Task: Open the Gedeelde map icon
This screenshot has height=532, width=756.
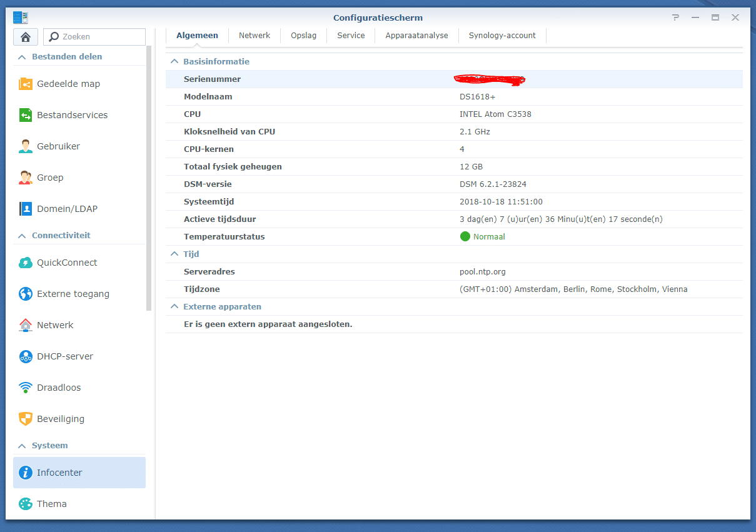Action: 26,84
